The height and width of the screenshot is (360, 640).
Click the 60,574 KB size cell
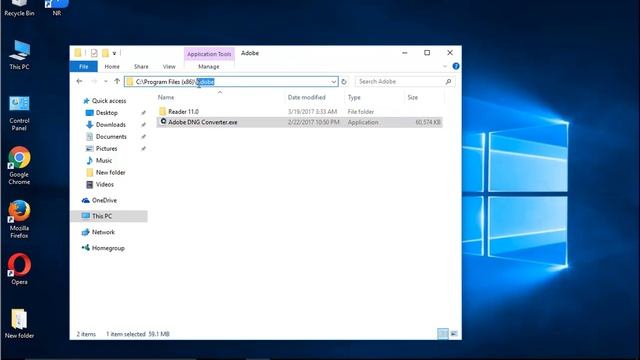tap(428, 122)
